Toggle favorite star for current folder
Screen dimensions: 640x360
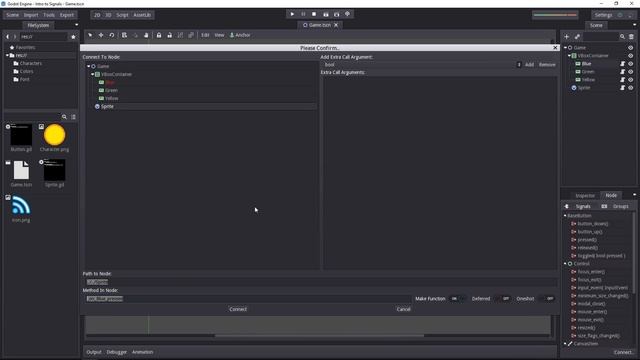point(73,37)
